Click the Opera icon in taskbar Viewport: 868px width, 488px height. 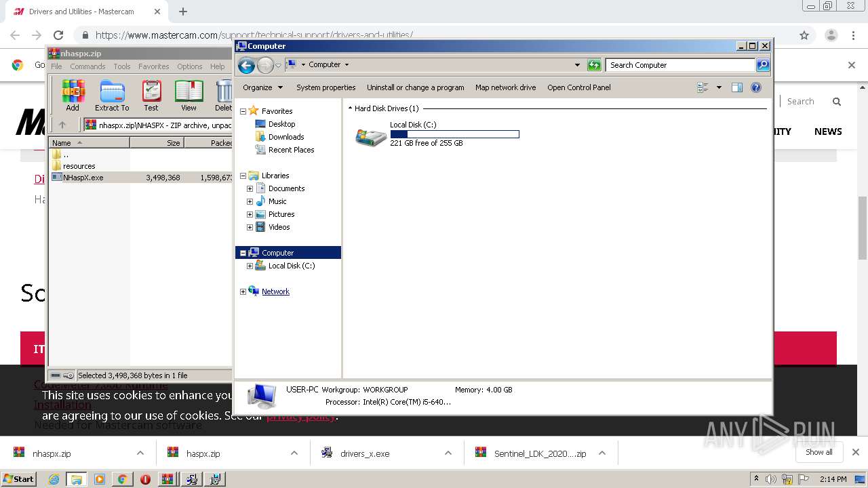point(145,479)
